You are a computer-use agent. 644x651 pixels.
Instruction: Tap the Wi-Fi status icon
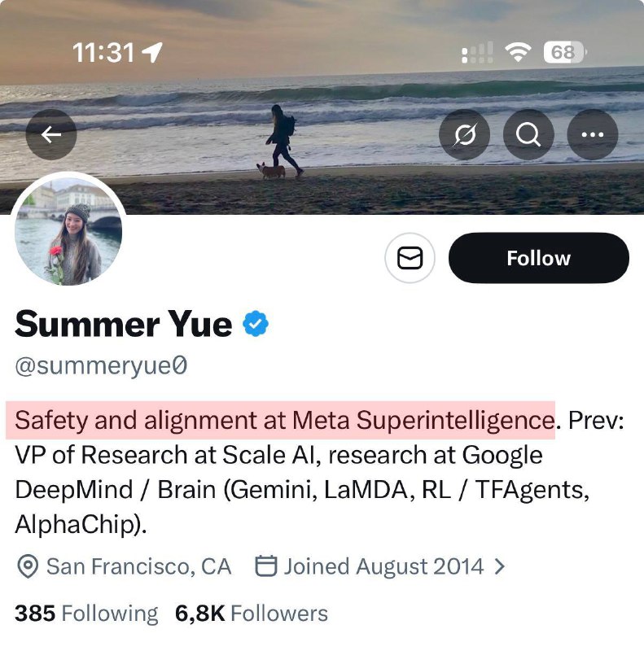pos(517,54)
